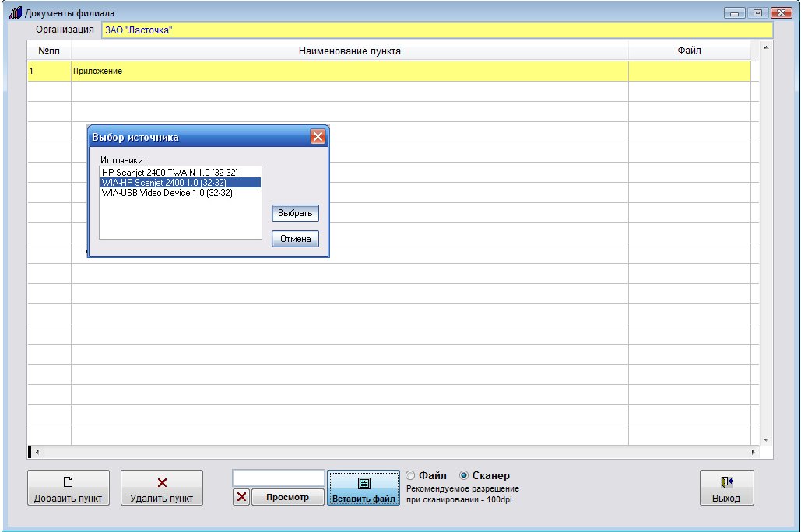Screen dimensions: 801x532
Task: Click row number 1 cell
Action: [49, 71]
